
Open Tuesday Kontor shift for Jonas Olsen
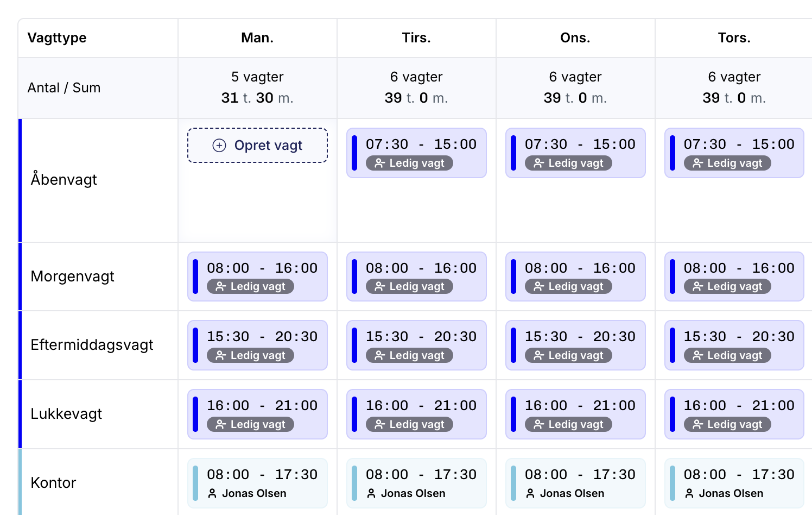pyautogui.click(x=416, y=483)
